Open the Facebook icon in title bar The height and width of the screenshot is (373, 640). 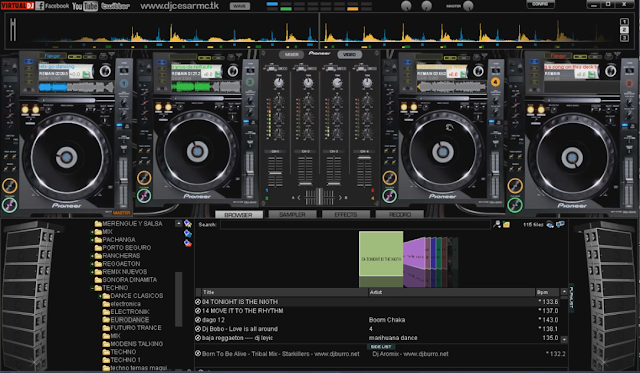tap(40, 6)
